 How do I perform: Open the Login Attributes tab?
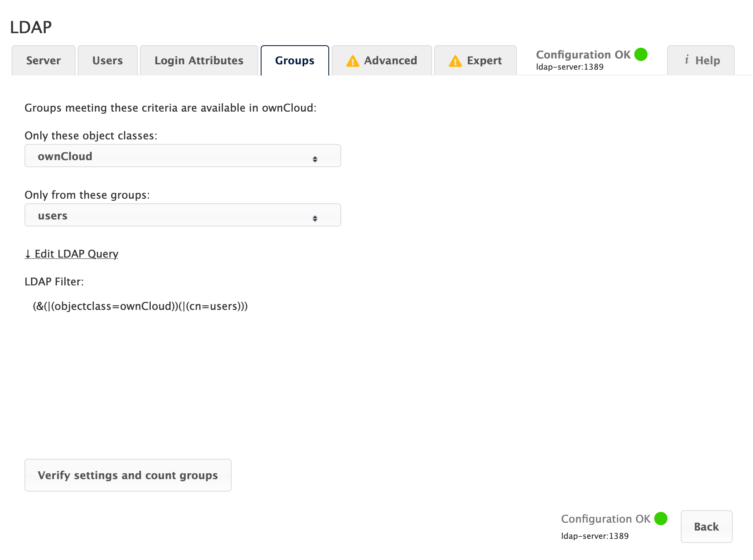[199, 60]
